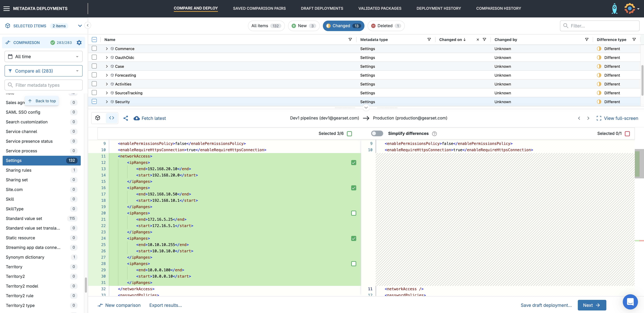Open View full-screen

(x=617, y=118)
